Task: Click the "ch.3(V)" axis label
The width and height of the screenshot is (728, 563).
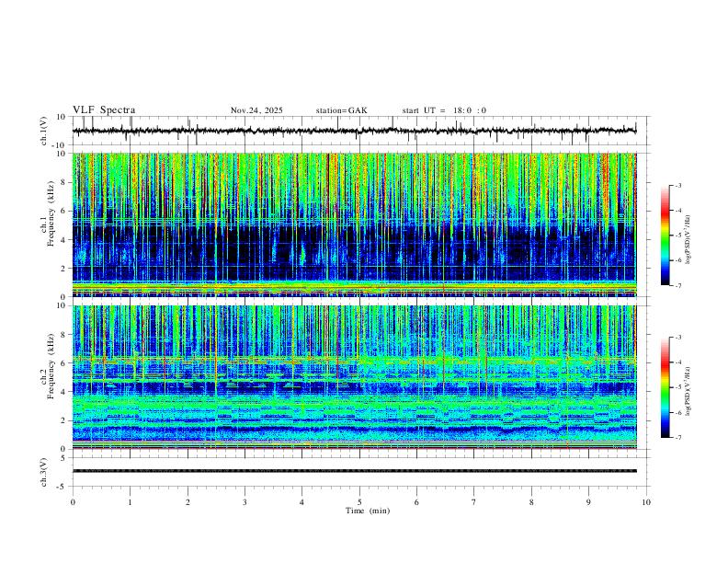Action: coord(44,472)
